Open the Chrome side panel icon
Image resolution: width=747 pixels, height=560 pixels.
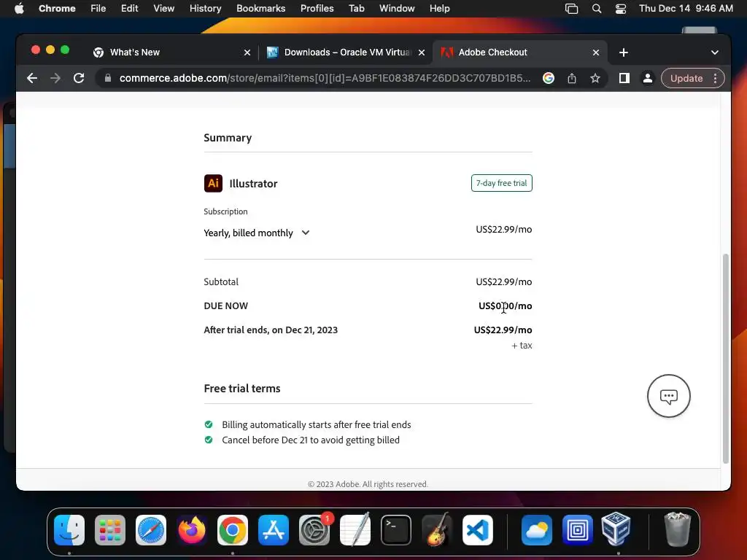click(x=624, y=78)
